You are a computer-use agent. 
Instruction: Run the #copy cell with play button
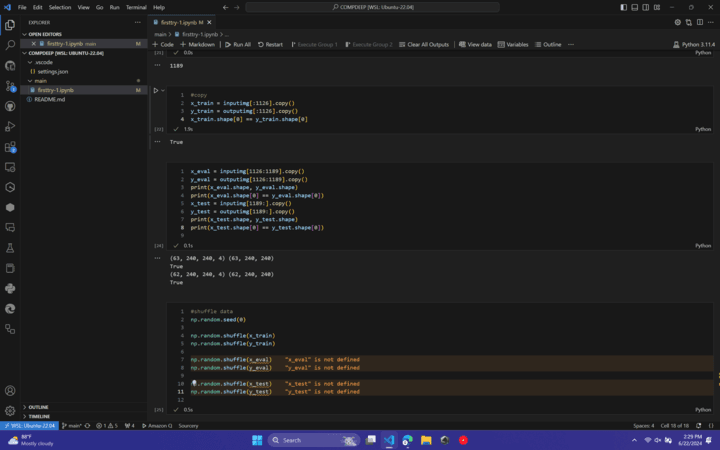[x=156, y=90]
